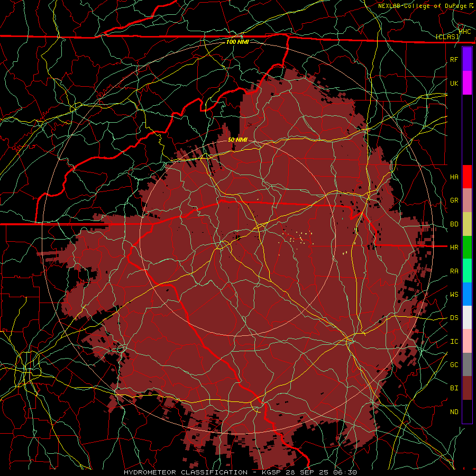
Task: Select the BD yellow legend swatch
Action: 467,224
